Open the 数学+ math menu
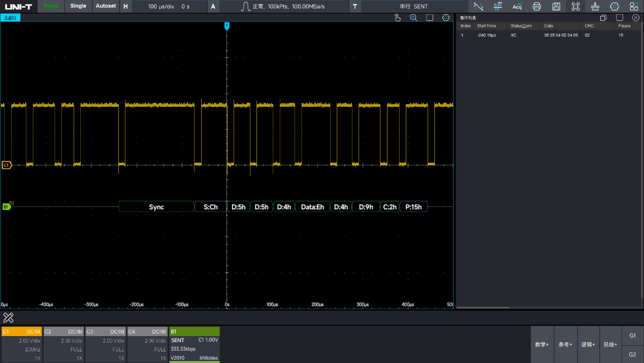 tap(542, 344)
